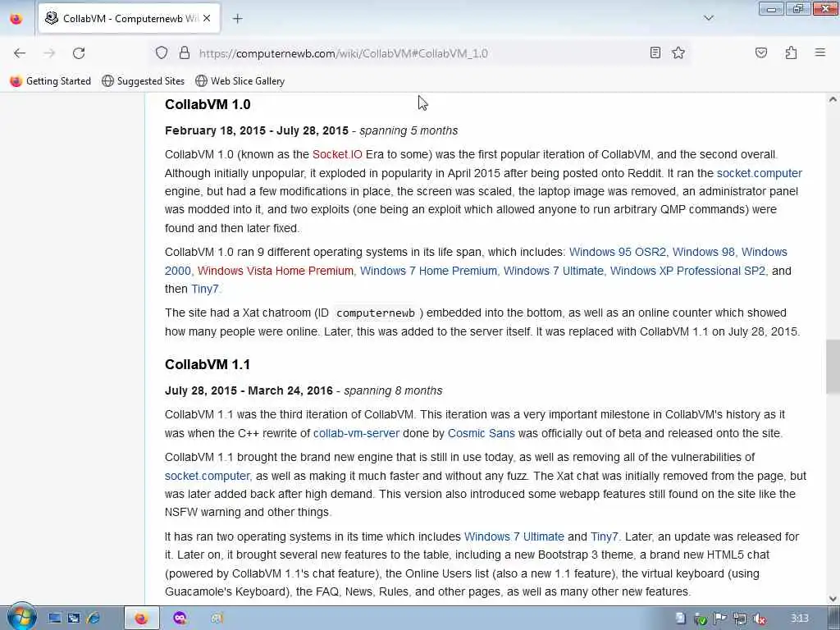Follow the Socket.IO red link
The image size is (840, 630).
pos(337,154)
